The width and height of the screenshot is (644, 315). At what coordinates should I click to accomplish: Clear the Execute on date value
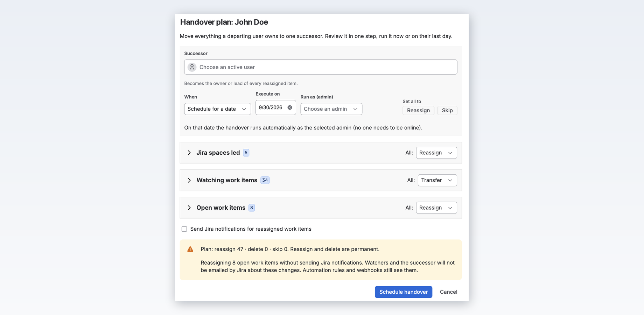click(290, 107)
